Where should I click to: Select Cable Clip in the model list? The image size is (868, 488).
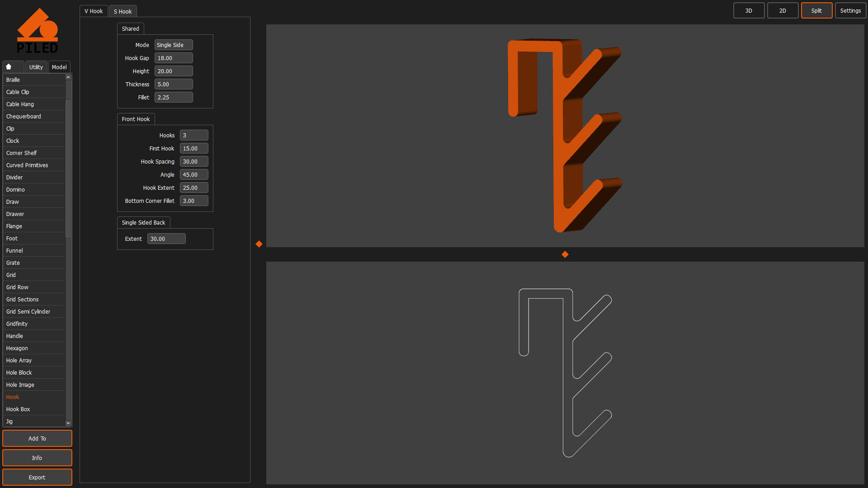click(34, 92)
